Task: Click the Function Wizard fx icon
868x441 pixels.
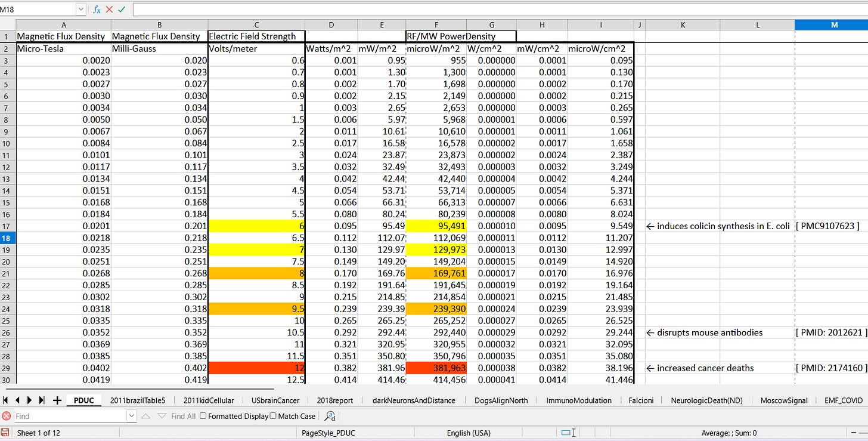Action: coord(97,10)
